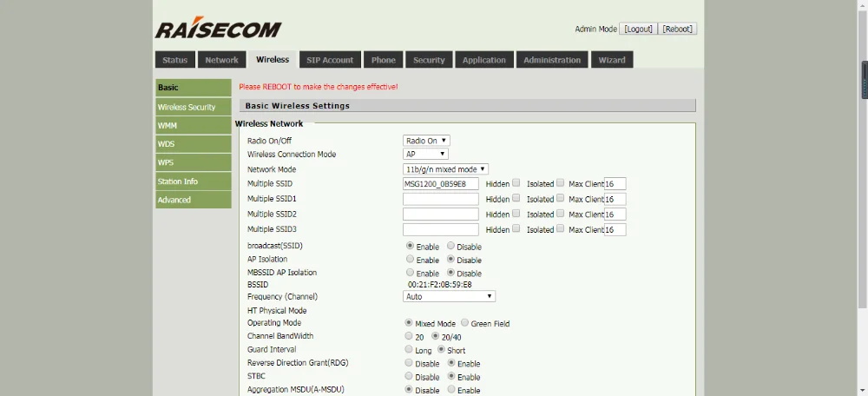Open the Network tab
Viewport: 868px width, 396px height.
(x=221, y=60)
